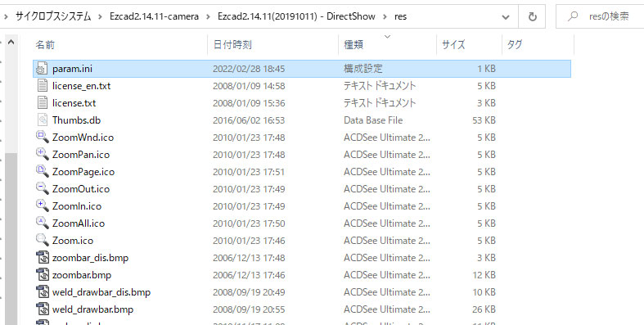This screenshot has width=644, height=325.
Task: Click the license.txt document icon
Action: 43,103
